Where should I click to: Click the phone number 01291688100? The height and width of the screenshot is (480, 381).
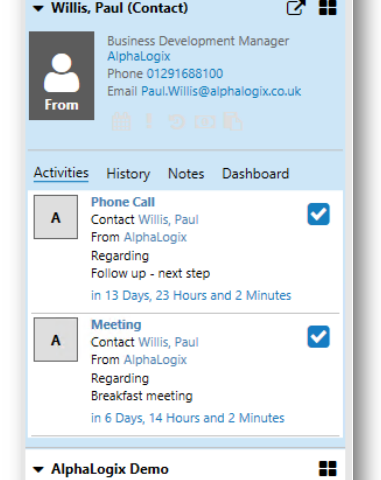(185, 74)
